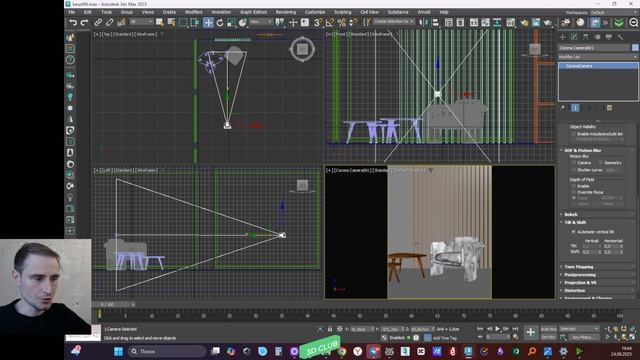Open the Modifier List dropdown

click(x=598, y=57)
